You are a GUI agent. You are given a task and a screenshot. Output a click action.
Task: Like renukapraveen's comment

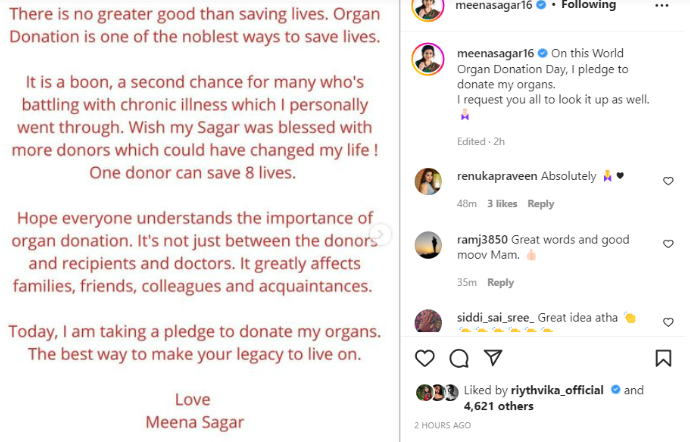click(x=668, y=181)
